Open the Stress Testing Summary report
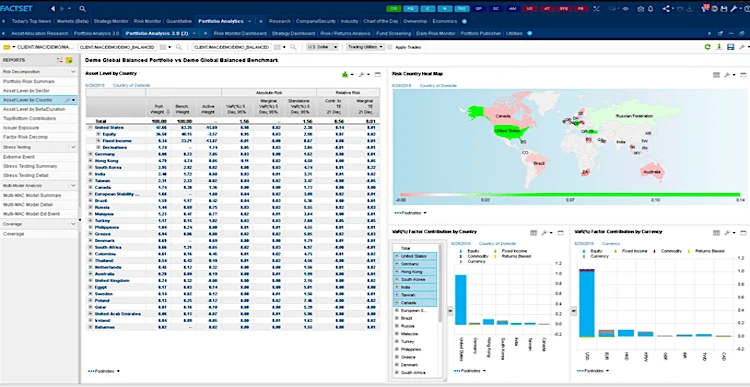Viewport: 750px width, 387px height. pyautogui.click(x=30, y=166)
